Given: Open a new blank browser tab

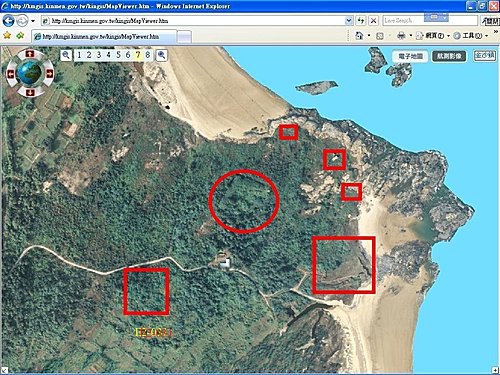Looking at the screenshot, I should (x=184, y=37).
